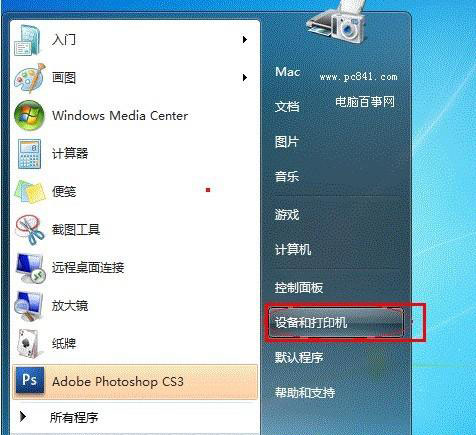The image size is (476, 435).
Task: Launch 画图 Paint via its palette icon
Action: coord(29,78)
